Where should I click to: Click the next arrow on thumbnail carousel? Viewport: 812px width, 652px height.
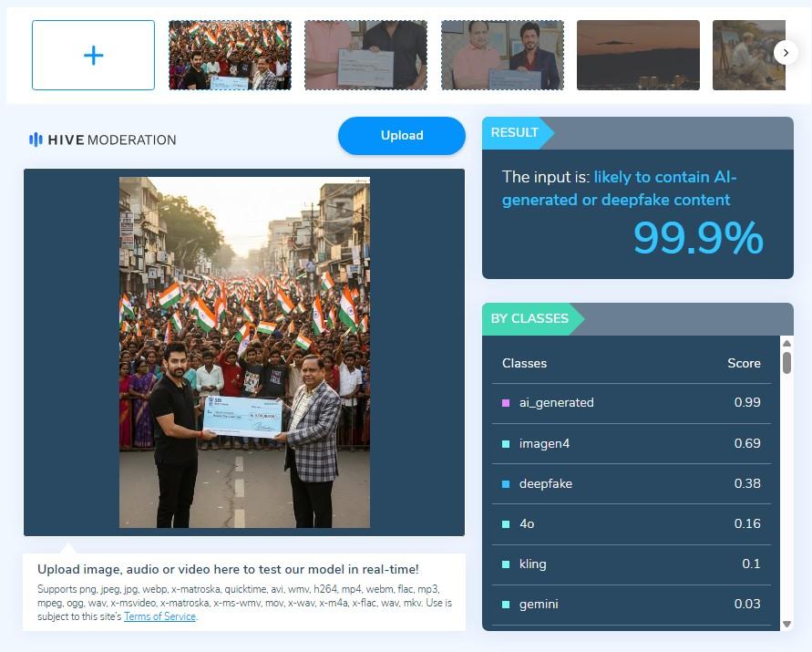click(786, 53)
